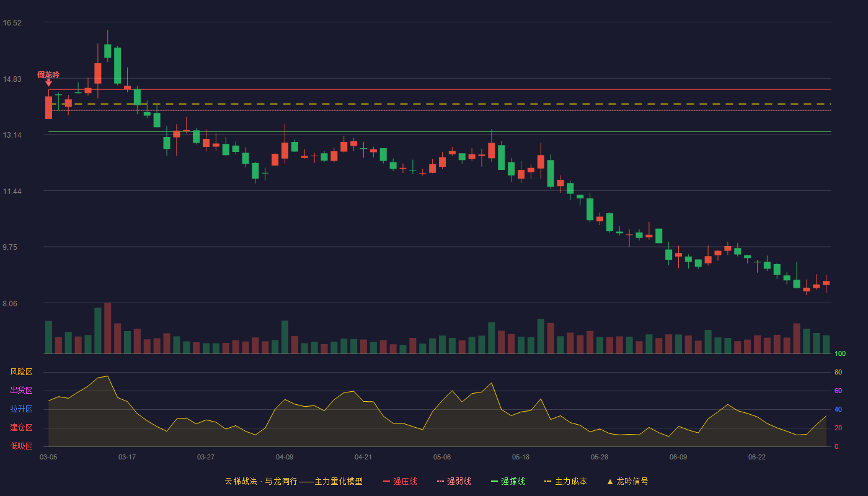Click the 03-05 date label
This screenshot has width=868, height=496.
48,457
